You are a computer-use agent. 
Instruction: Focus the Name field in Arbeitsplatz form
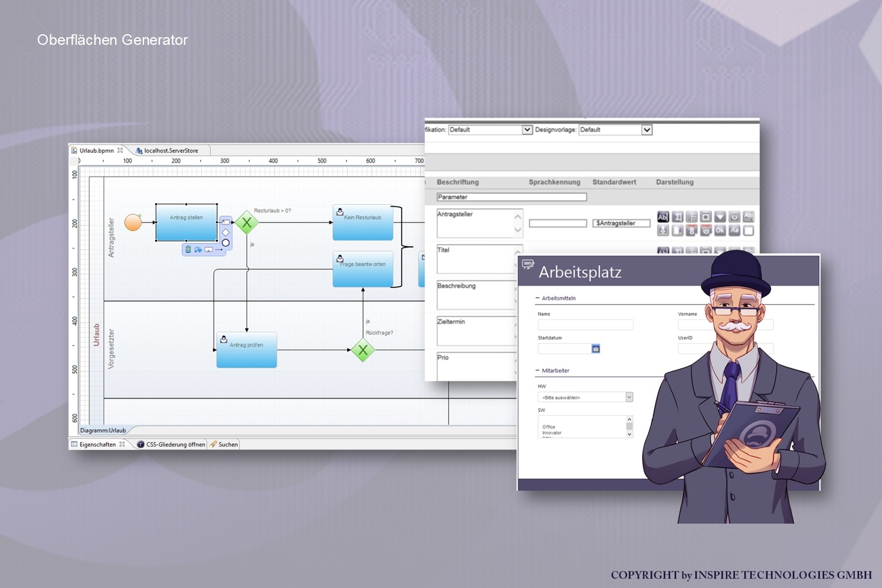(x=585, y=325)
